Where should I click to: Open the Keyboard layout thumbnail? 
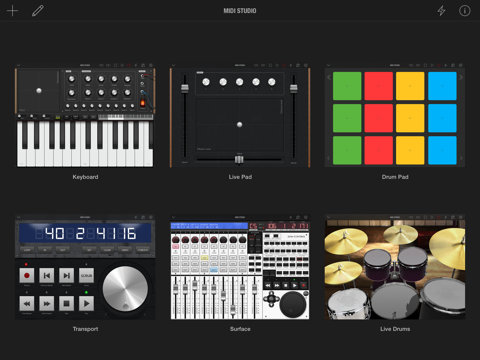pos(85,115)
